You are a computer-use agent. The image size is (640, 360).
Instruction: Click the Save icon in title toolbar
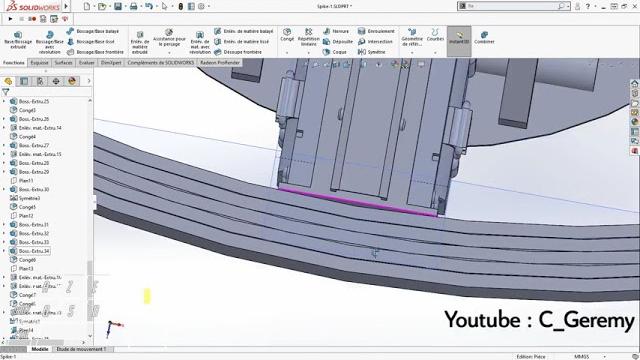(118, 7)
